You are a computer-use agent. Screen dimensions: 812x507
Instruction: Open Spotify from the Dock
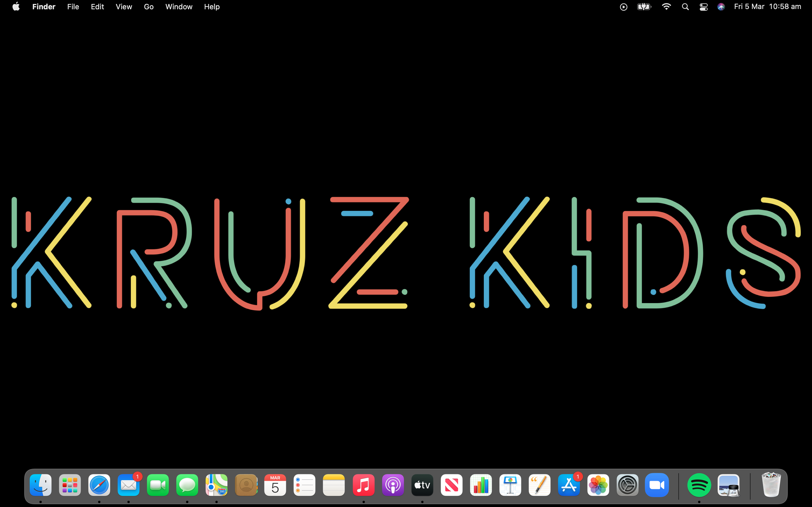click(x=699, y=485)
